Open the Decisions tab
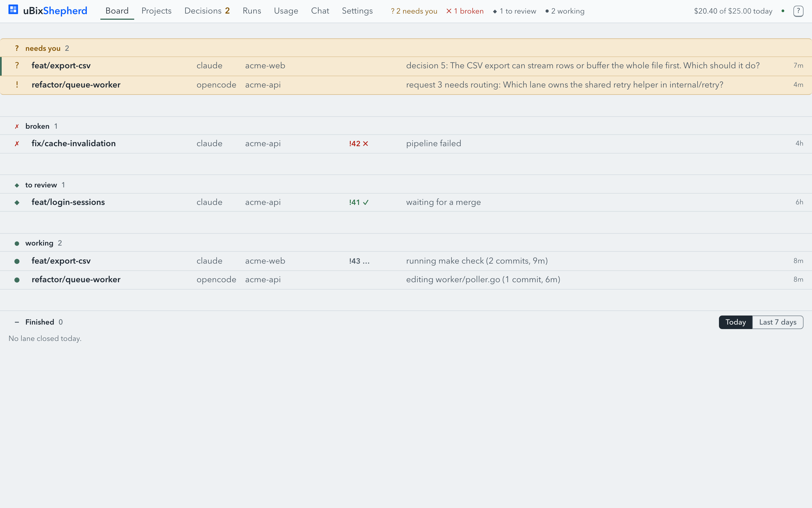This screenshot has width=812, height=508. pos(207,11)
